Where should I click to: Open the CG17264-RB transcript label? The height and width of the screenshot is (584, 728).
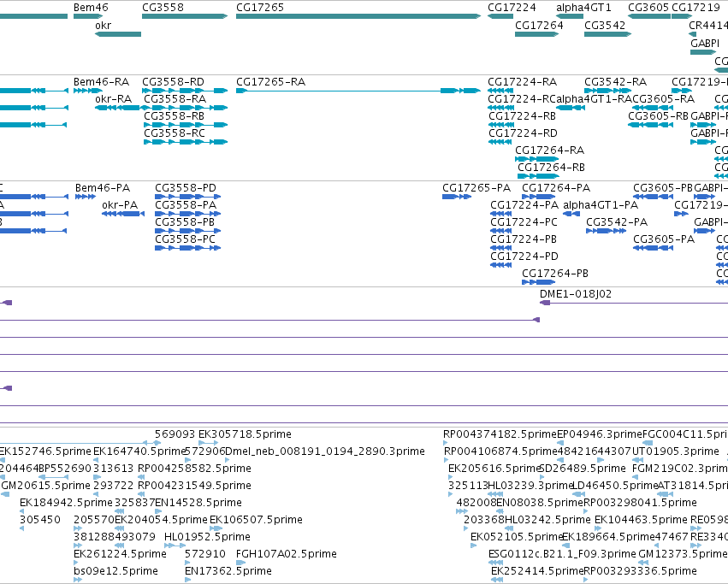pyautogui.click(x=551, y=167)
